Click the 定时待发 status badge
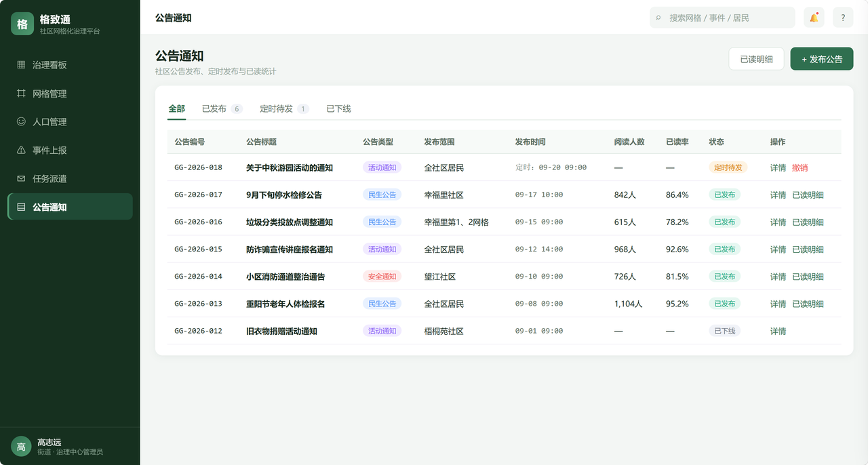The image size is (868, 465). point(728,167)
